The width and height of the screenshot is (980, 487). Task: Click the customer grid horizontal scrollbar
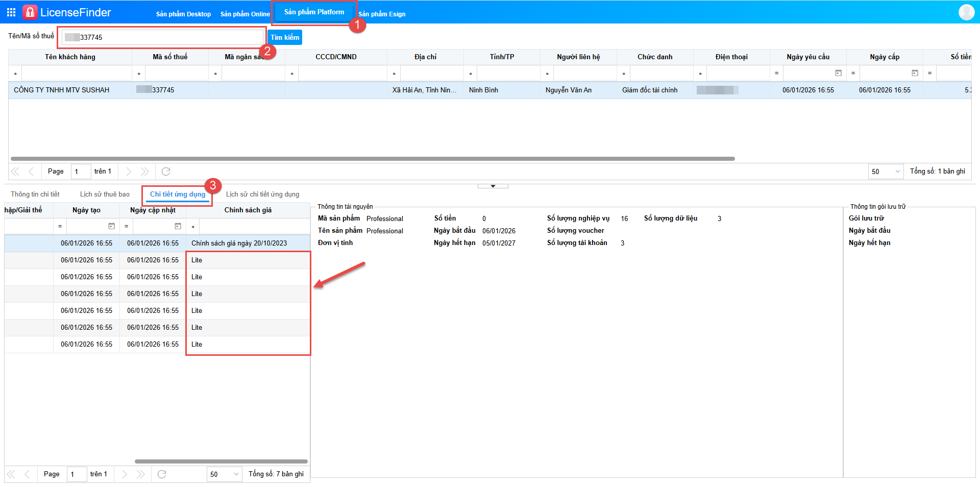click(373, 159)
